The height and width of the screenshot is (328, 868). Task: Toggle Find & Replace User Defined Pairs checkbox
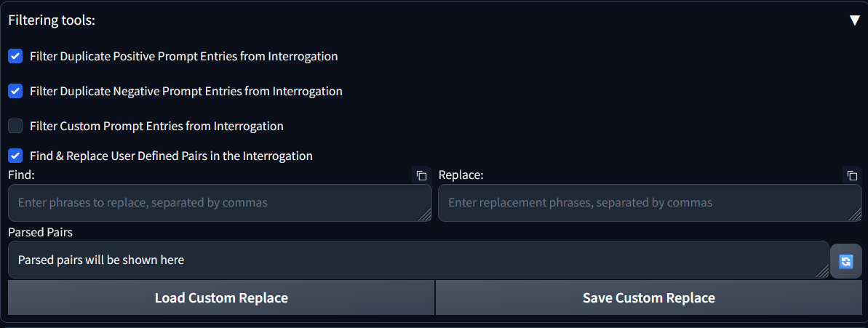pos(15,156)
